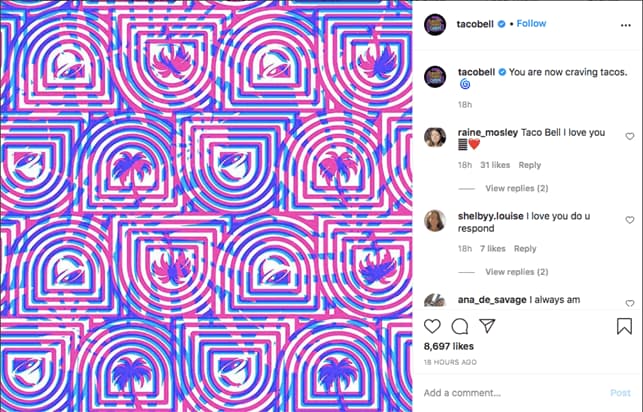Viewport: 643px width, 412px height.
Task: Save the post with the bookmark icon
Action: 624,326
